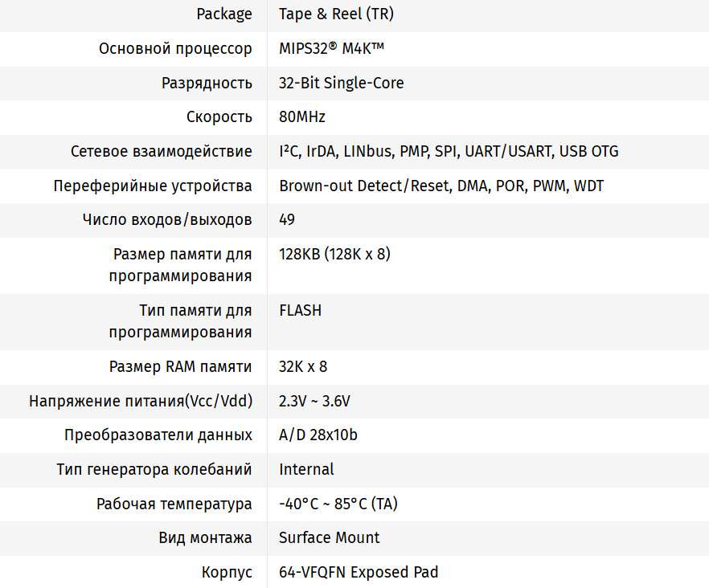Click the "Tape & Reel (TR)" package value

pyautogui.click(x=336, y=14)
